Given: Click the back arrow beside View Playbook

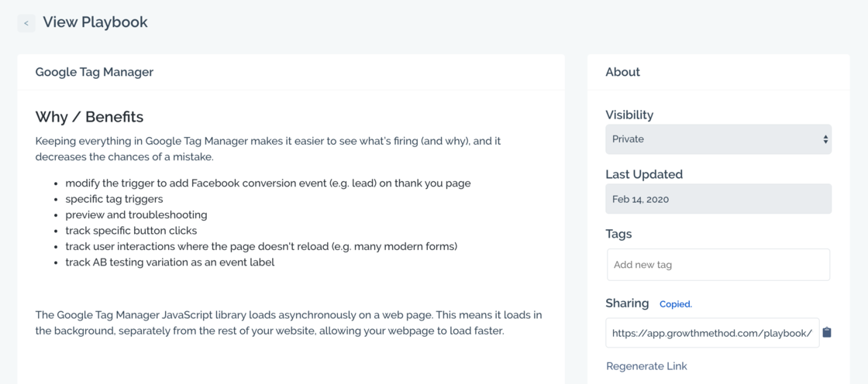Looking at the screenshot, I should [26, 23].
